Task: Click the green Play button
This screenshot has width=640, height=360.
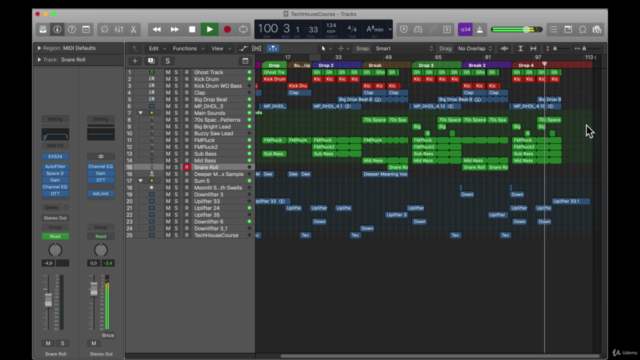Action: tap(209, 29)
